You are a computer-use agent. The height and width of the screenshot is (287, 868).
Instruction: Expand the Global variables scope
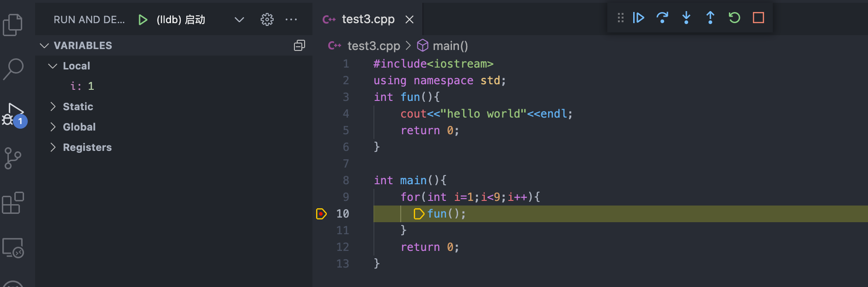tap(53, 127)
